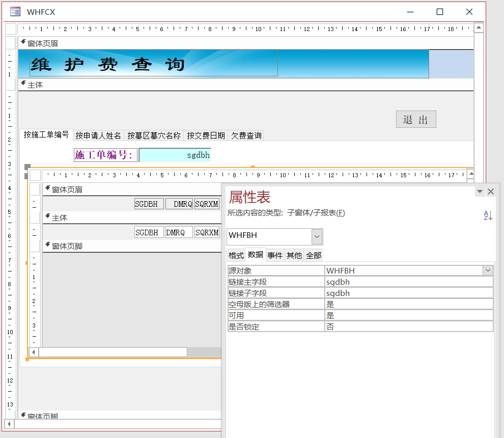Click the main form 主体 section bar

point(245,85)
